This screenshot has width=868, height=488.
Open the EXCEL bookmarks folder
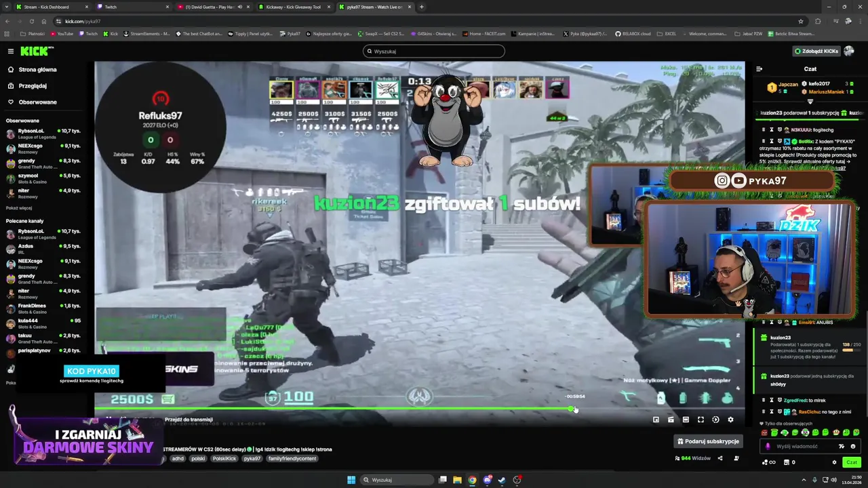pos(667,33)
